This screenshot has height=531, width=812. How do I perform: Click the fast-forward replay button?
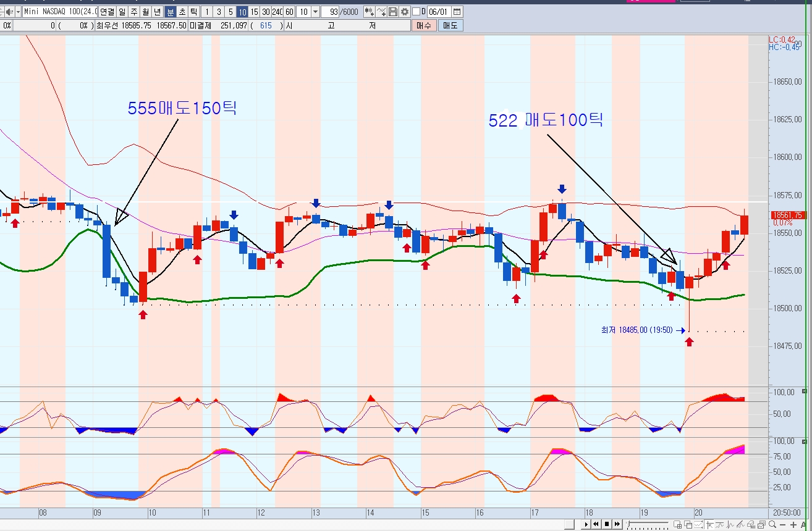[617, 524]
